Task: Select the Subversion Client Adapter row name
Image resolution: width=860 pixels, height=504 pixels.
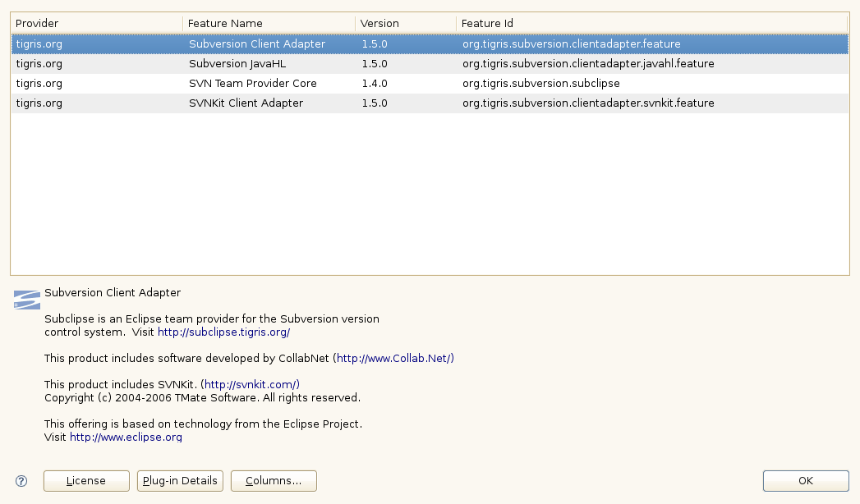Action: (x=257, y=44)
